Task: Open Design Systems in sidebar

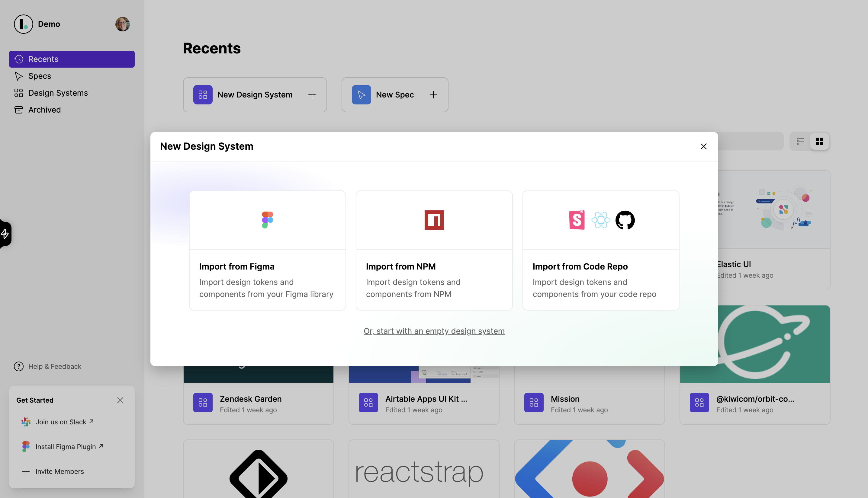Action: pyautogui.click(x=72, y=93)
